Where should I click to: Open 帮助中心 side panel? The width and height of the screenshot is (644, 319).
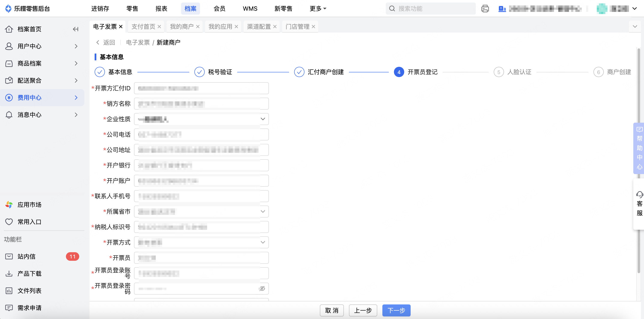tap(639, 148)
